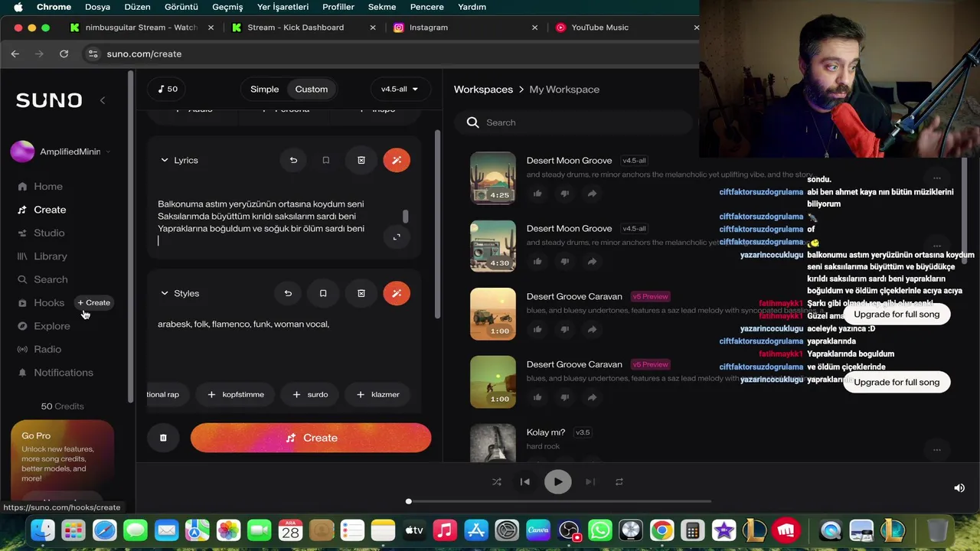Open the AmplifiedMinin account menu
The height and width of the screenshot is (551, 980).
(x=61, y=152)
